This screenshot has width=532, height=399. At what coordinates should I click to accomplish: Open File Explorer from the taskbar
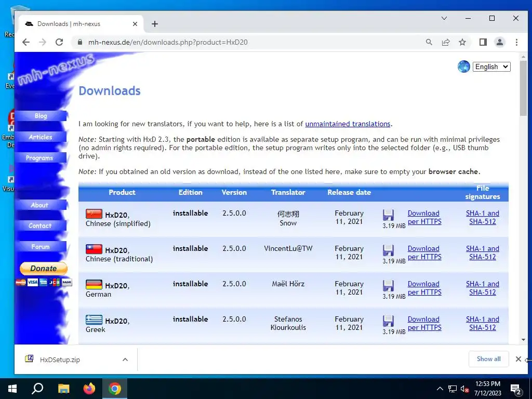tap(63, 389)
